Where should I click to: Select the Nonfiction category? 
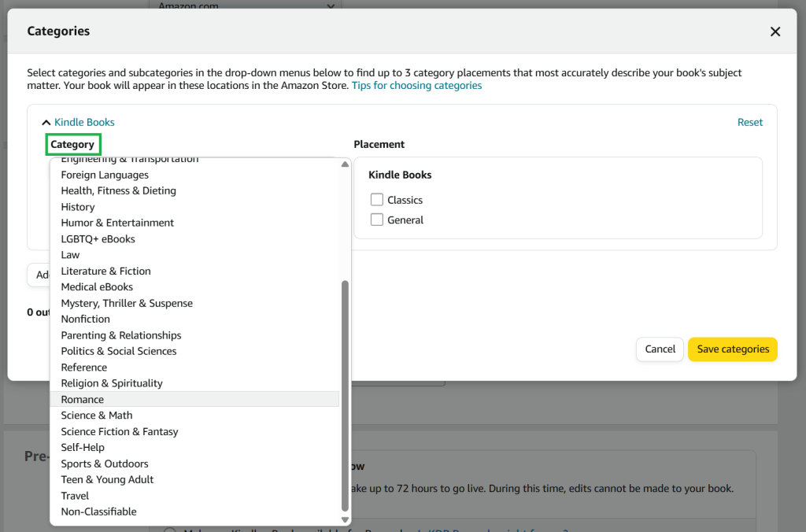[x=86, y=319]
